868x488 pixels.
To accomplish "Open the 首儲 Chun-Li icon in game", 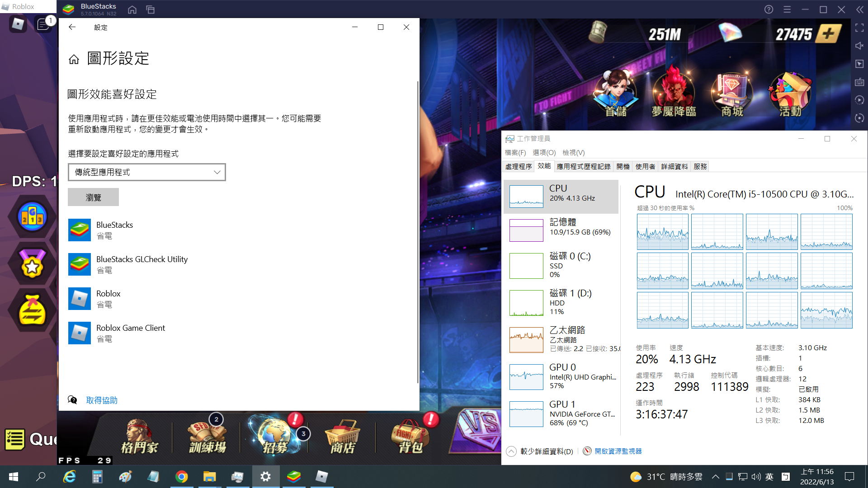I will tap(616, 94).
